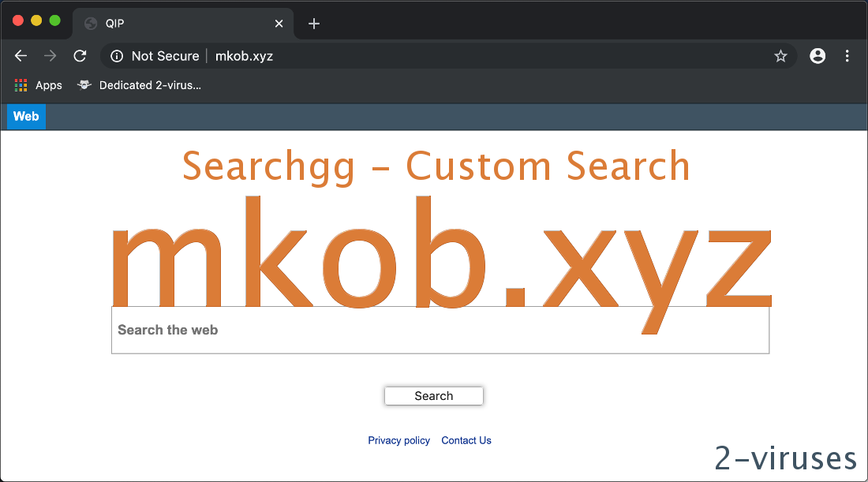868x482 pixels.
Task: Bookmark this page via the star icon
Action: pyautogui.click(x=780, y=56)
